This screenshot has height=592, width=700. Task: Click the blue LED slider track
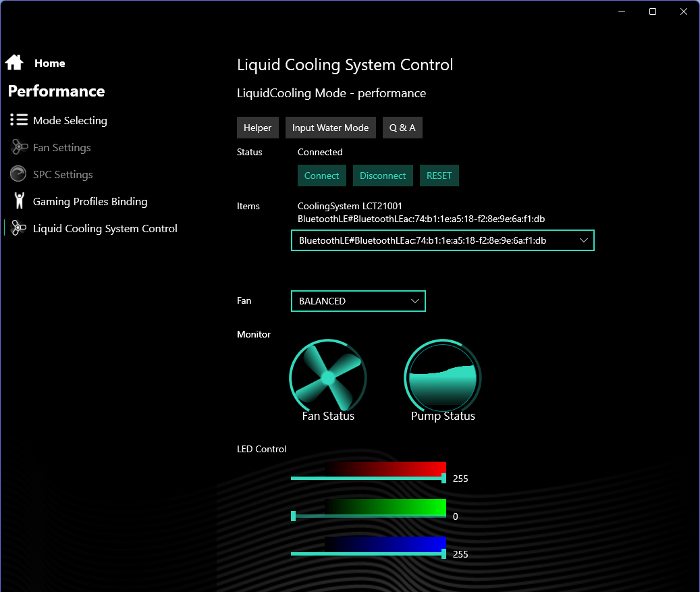click(369, 554)
